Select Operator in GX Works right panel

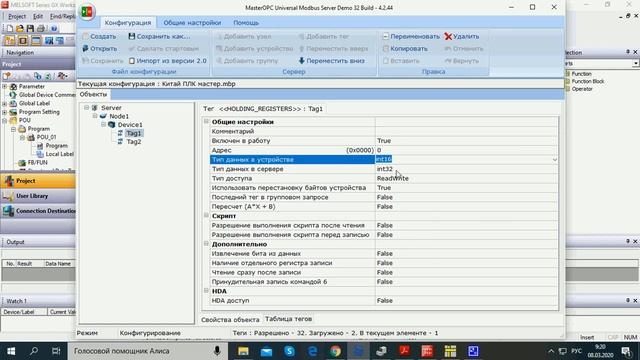tap(582, 89)
